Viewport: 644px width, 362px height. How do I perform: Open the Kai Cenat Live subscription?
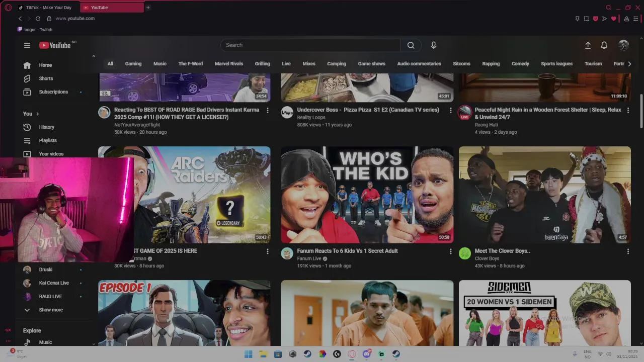[53, 283]
